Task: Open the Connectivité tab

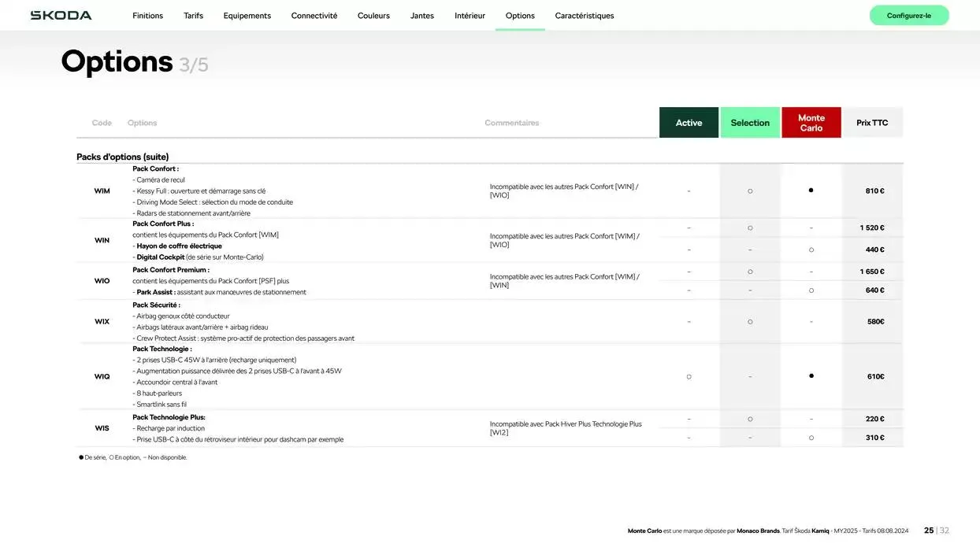Action: coord(314,16)
